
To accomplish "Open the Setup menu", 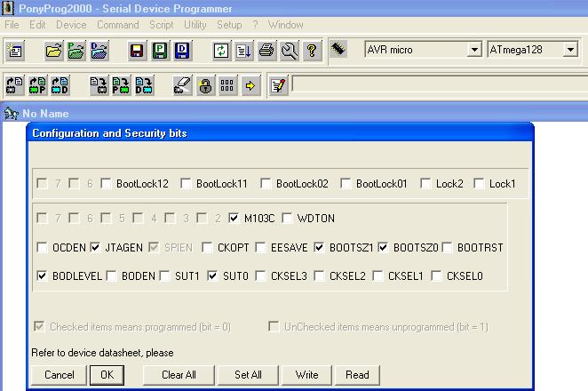I will pos(229,25).
